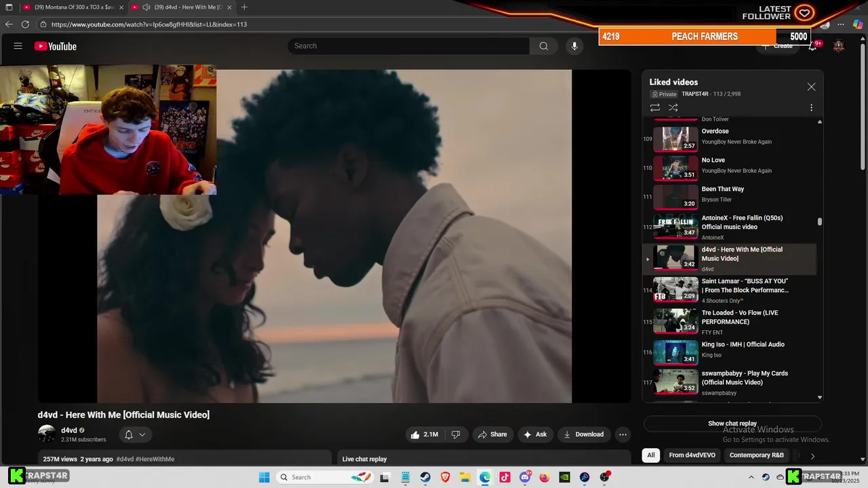
Task: Open Discord from the taskbar
Action: (525, 477)
